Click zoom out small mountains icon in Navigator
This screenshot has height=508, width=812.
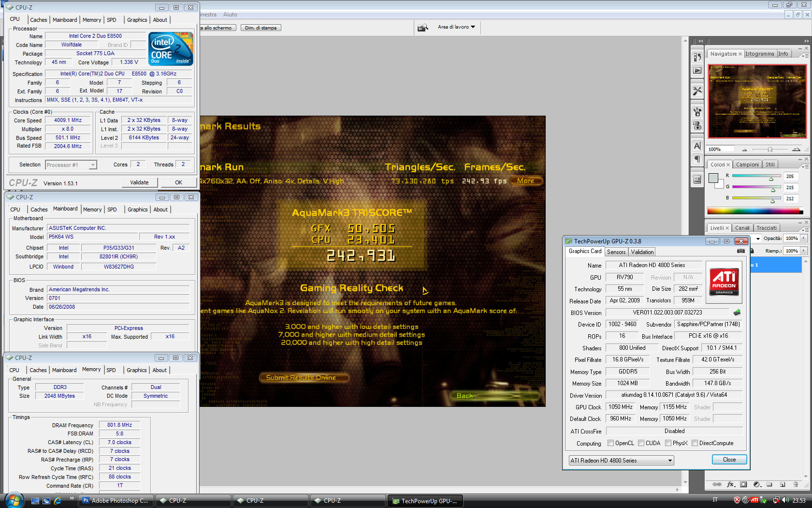[x=744, y=149]
